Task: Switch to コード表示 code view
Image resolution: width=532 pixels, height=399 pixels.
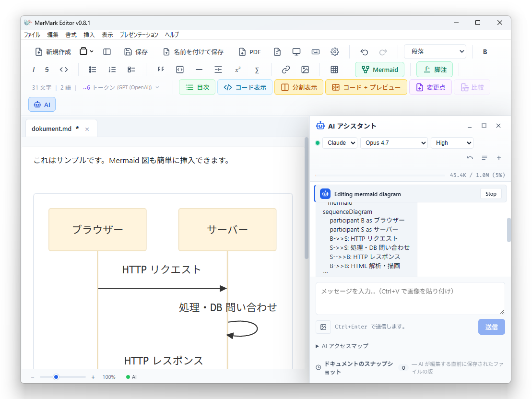Action: tap(245, 87)
